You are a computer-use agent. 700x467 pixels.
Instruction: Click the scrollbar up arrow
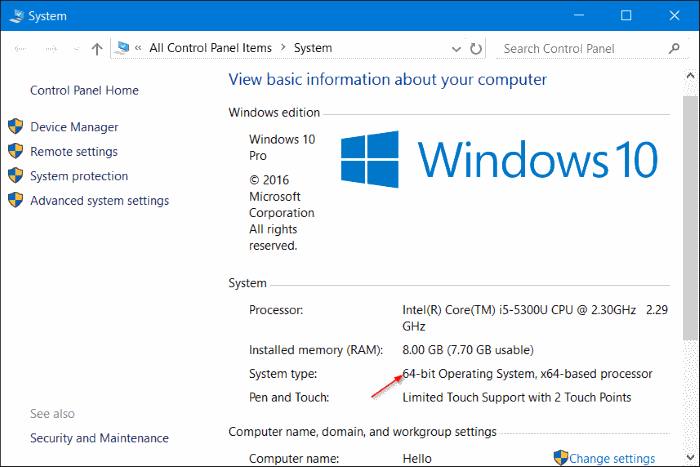coord(690,75)
